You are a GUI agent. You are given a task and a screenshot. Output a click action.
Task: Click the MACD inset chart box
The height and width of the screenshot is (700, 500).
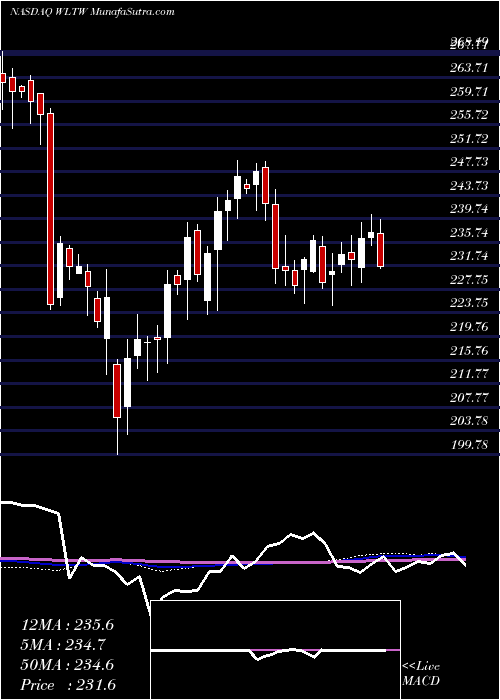(x=276, y=650)
